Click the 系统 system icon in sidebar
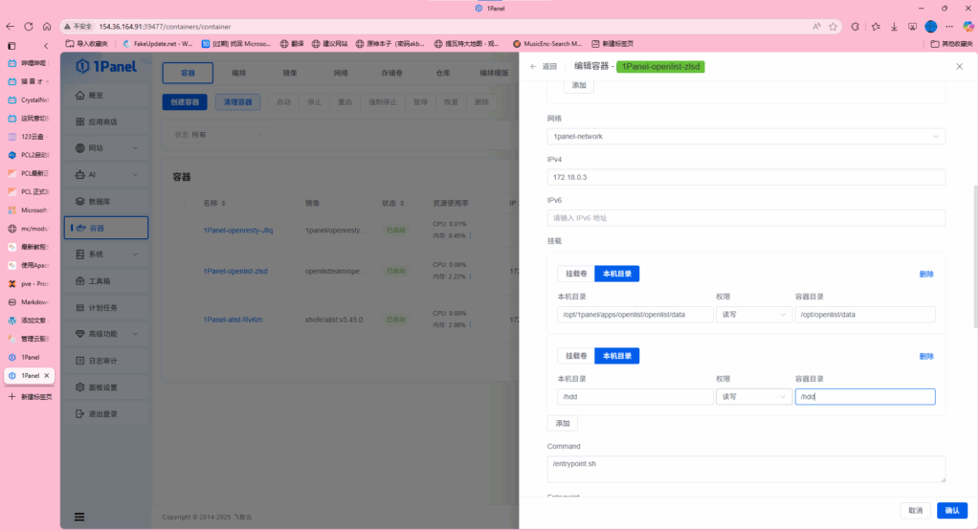980x531 pixels. pyautogui.click(x=80, y=254)
